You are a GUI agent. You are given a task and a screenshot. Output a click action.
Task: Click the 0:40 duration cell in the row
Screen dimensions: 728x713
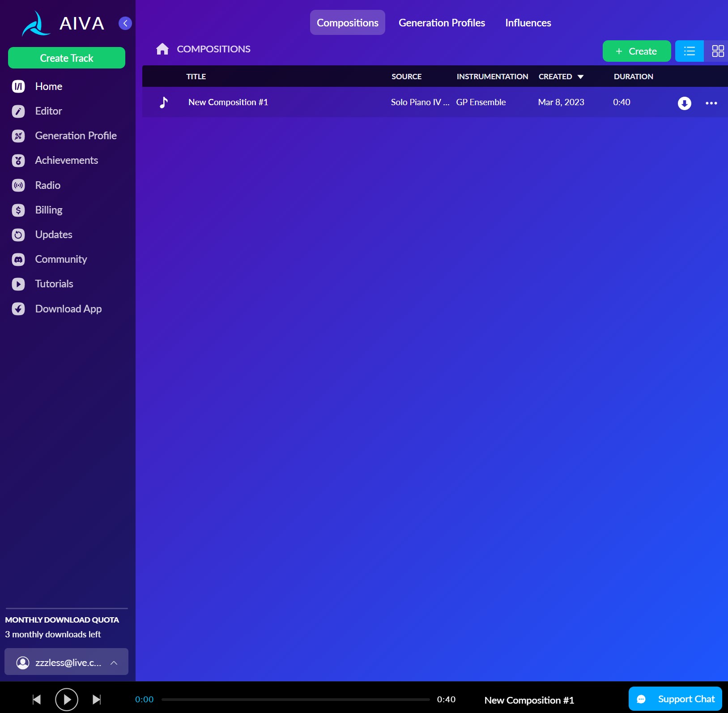(622, 102)
